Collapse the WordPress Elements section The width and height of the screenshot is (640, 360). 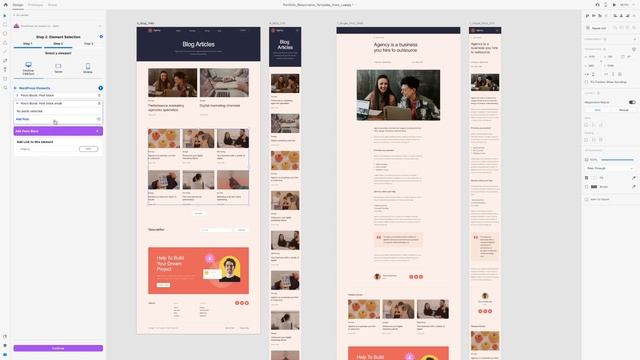(16, 88)
